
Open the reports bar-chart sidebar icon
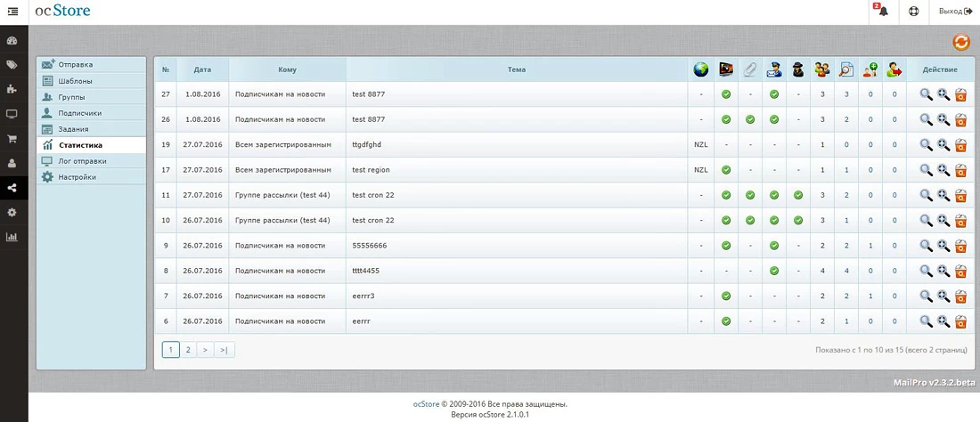coord(12,237)
